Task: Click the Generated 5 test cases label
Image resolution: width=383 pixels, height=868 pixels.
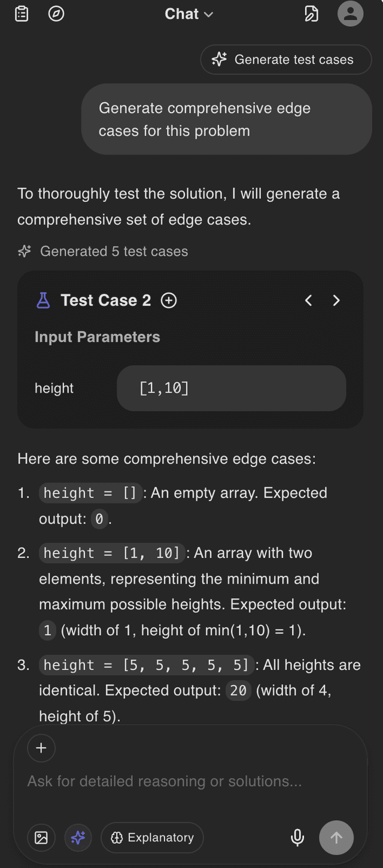Action: (x=114, y=251)
